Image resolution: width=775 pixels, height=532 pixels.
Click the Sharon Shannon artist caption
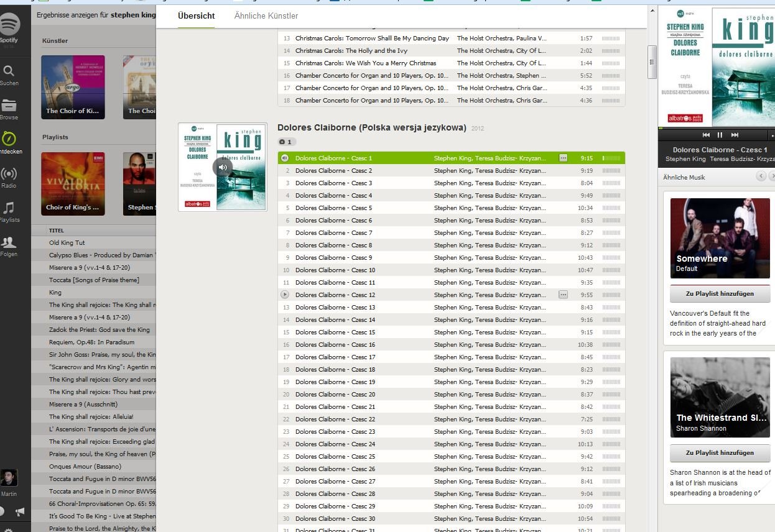[701, 428]
